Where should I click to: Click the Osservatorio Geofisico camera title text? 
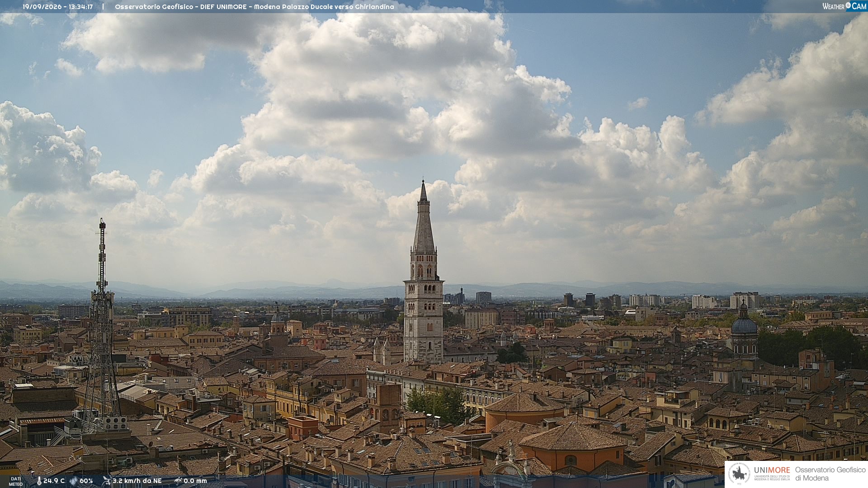254,7
